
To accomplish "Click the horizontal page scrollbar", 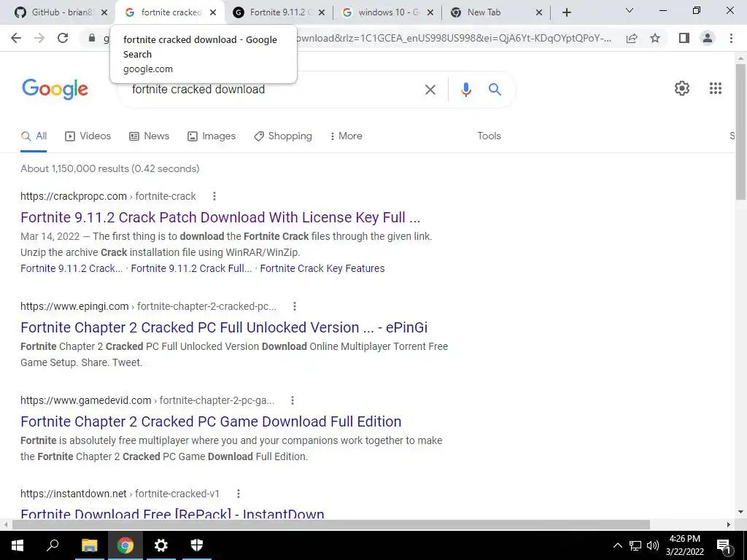I will 331,524.
